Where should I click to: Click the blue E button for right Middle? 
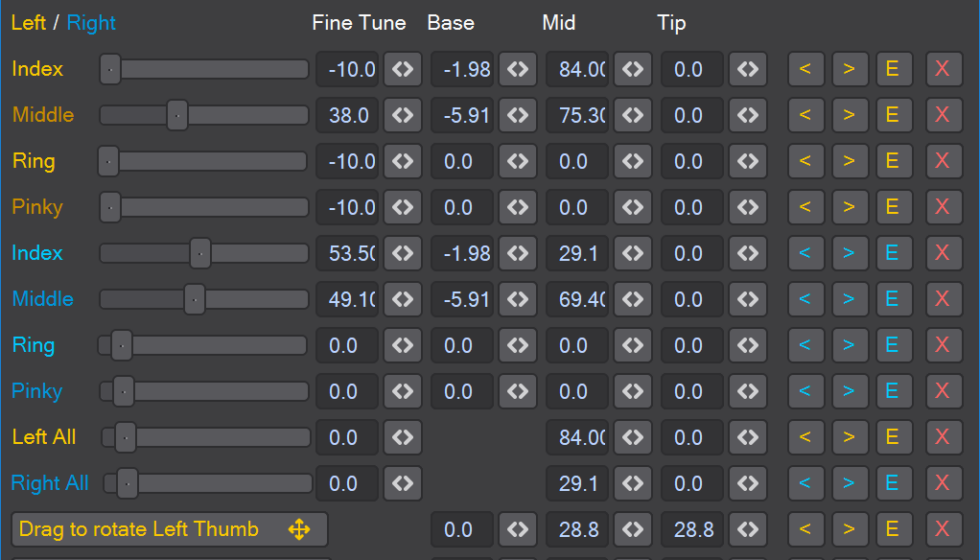pyautogui.click(x=891, y=299)
